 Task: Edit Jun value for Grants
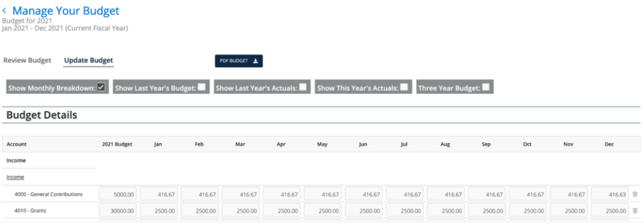[x=364, y=211]
